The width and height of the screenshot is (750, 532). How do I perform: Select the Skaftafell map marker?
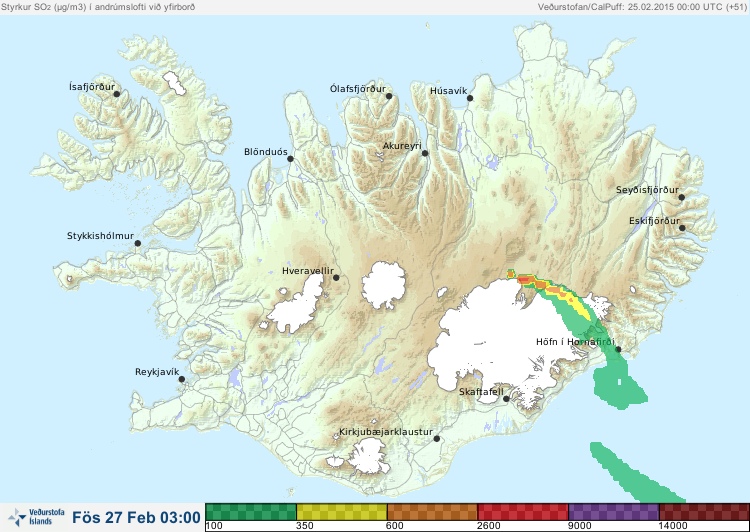coord(506,399)
